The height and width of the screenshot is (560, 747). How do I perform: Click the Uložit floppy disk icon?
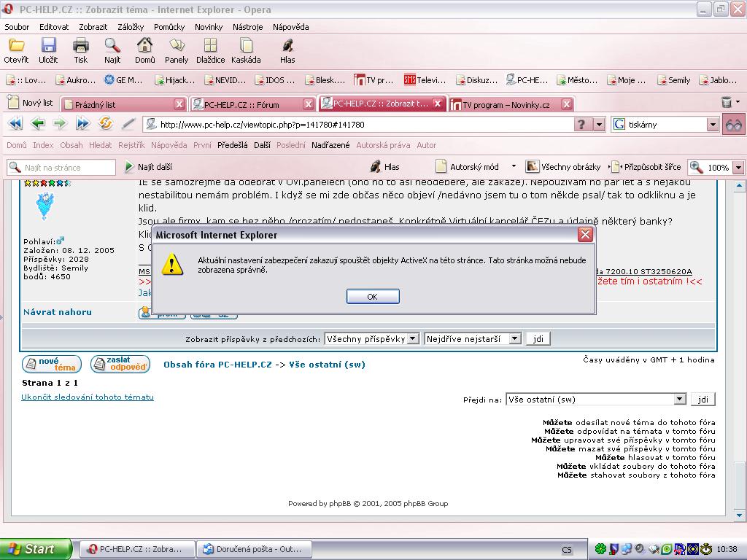coord(48,50)
